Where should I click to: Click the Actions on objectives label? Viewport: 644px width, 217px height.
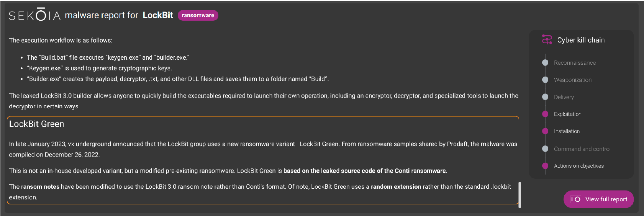[578, 166]
